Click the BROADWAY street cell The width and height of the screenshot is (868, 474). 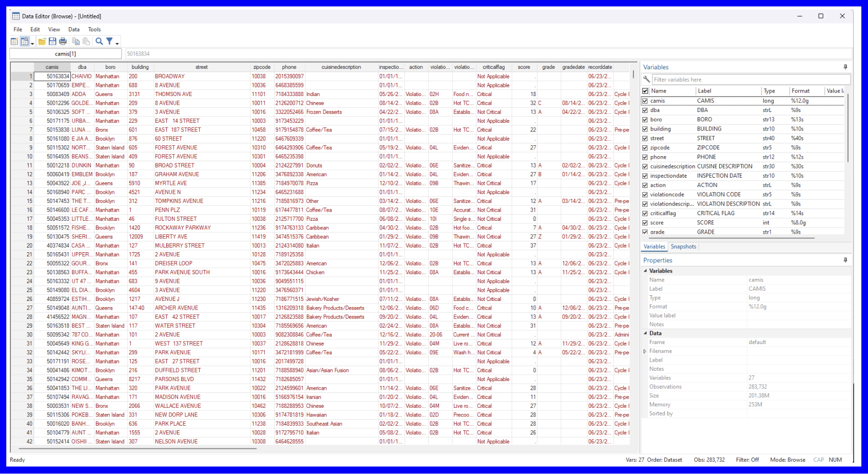[202, 77]
